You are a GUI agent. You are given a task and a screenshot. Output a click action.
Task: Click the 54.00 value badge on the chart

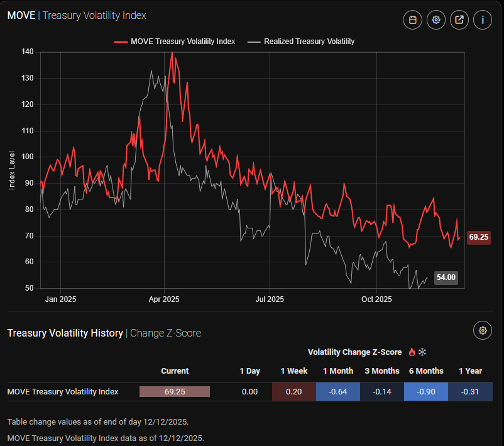point(446,277)
